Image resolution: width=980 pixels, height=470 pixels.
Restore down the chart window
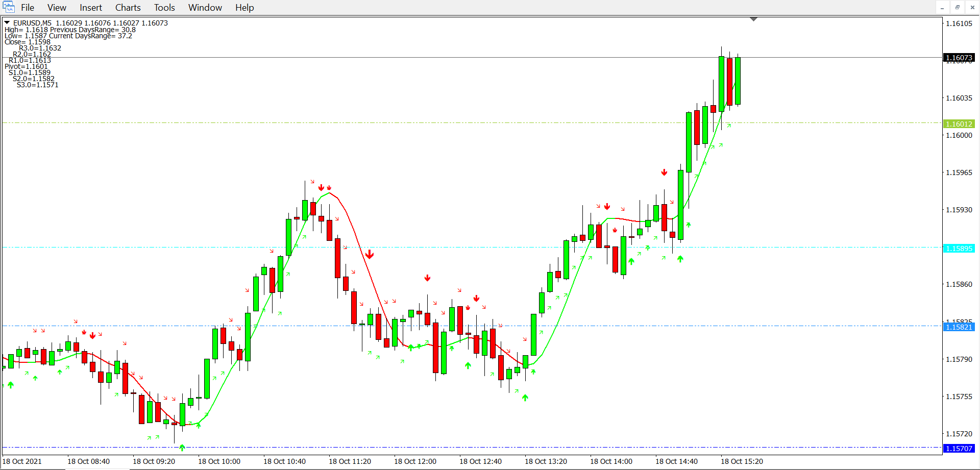[x=957, y=8]
